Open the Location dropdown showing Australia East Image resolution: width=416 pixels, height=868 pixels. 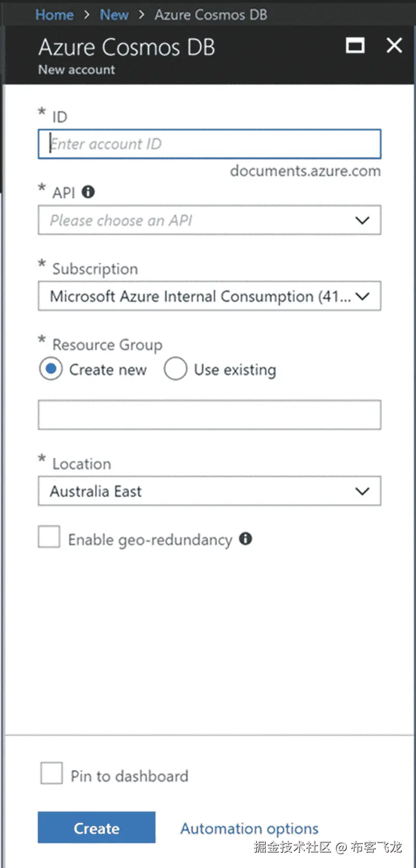[x=209, y=491]
